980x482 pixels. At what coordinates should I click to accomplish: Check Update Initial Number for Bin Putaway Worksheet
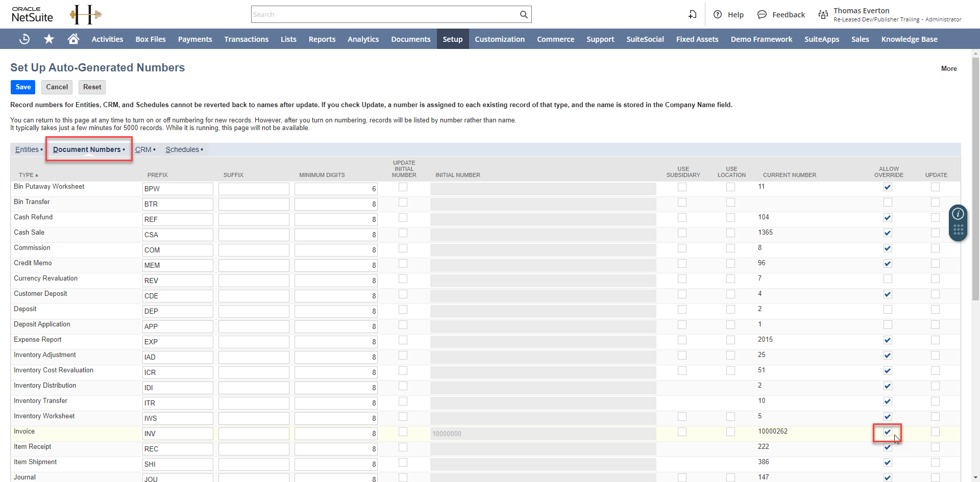[x=403, y=187]
